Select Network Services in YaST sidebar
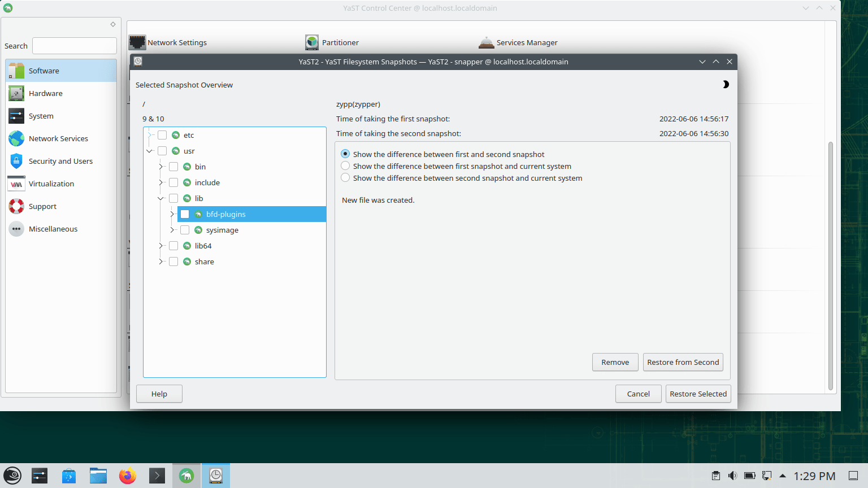 61,138
